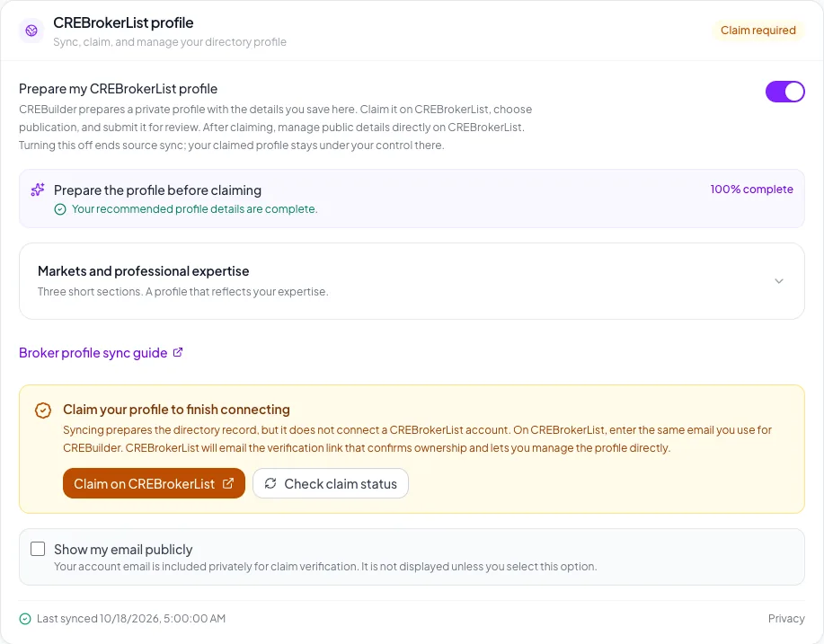Click the refresh icon in Check claim status

[x=270, y=483]
